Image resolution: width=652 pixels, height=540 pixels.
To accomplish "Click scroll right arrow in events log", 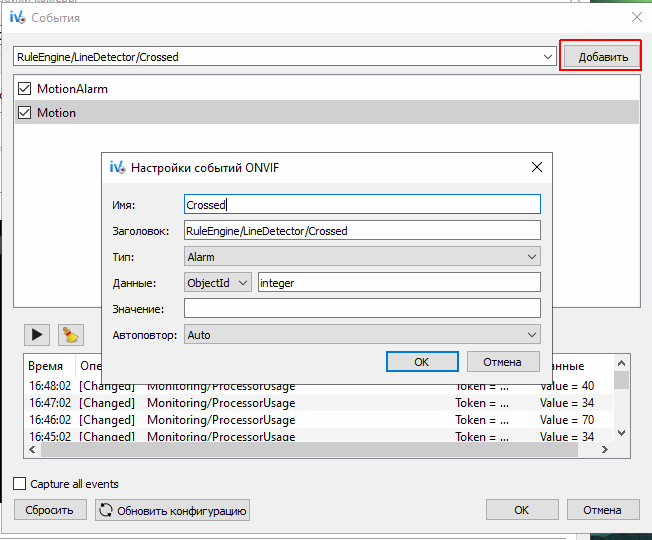I will coord(605,449).
